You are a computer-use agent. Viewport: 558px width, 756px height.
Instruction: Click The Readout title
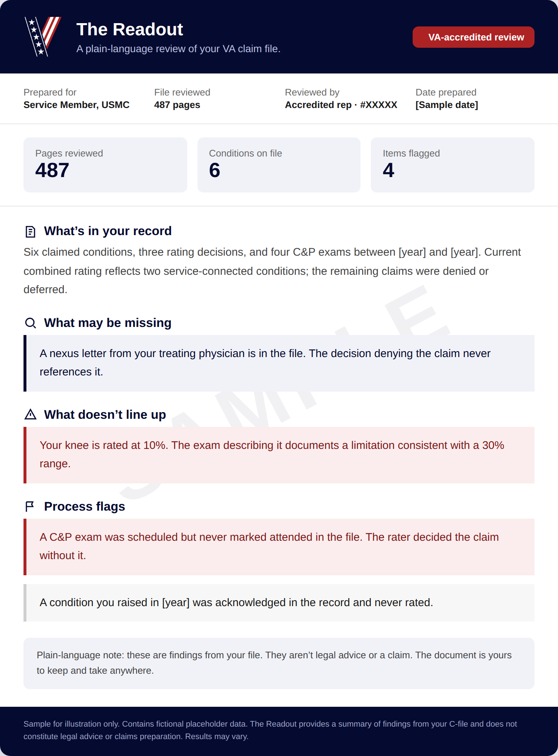click(130, 29)
